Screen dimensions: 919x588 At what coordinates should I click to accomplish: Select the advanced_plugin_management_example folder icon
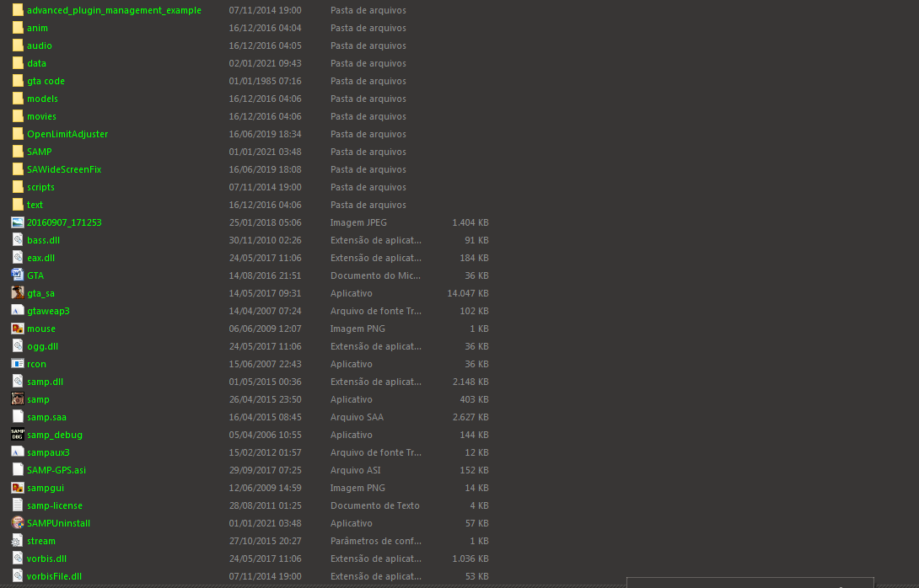click(18, 10)
